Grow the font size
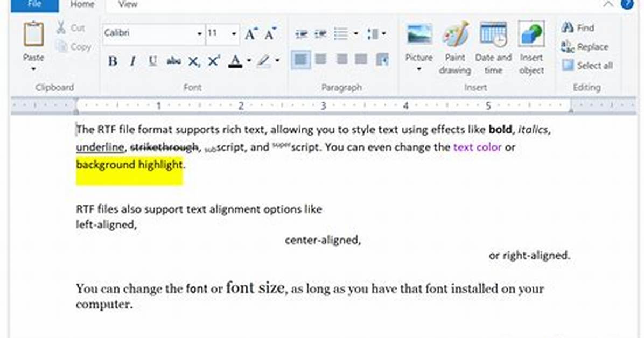 click(x=250, y=34)
